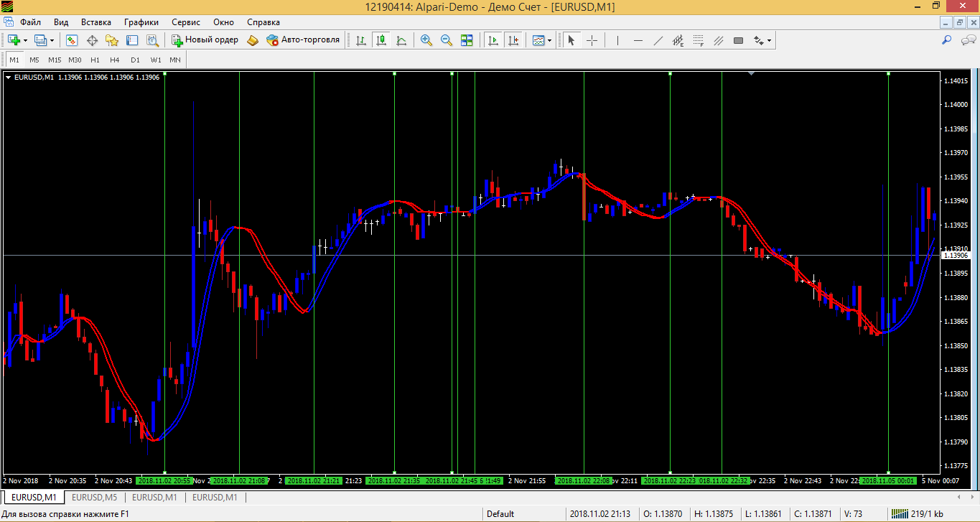Toggle the Auto Scroll chart button

click(493, 40)
